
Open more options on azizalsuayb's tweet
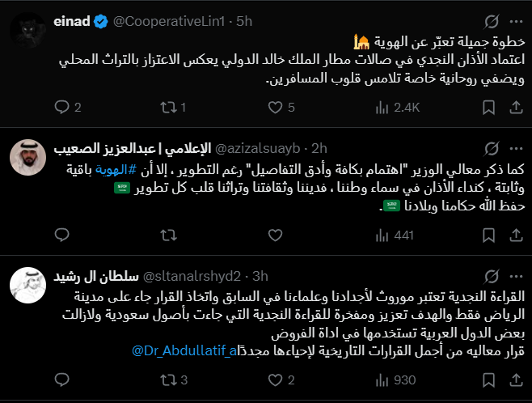coord(513,147)
